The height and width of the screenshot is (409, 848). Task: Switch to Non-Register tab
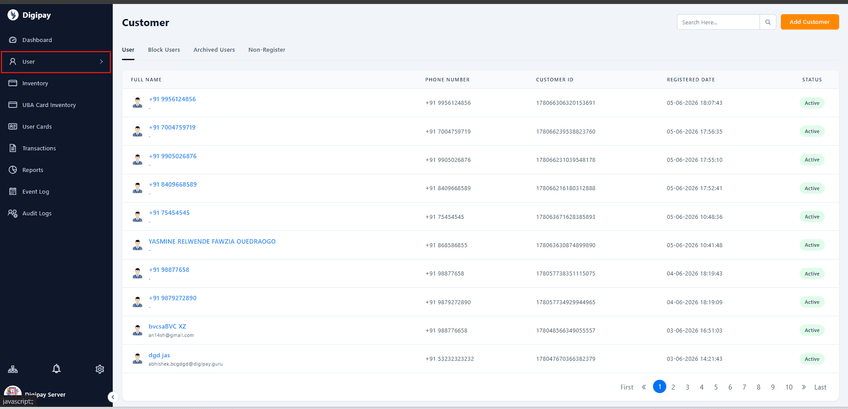267,50
